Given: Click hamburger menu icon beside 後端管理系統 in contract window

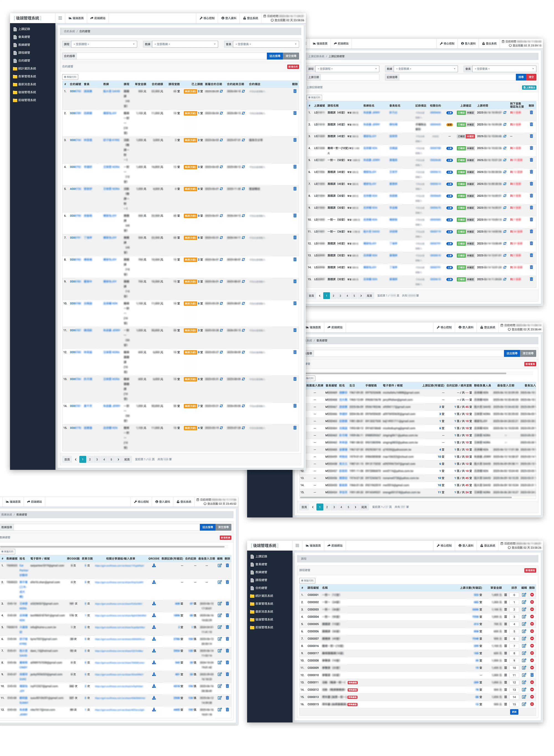Looking at the screenshot, I should coord(60,18).
